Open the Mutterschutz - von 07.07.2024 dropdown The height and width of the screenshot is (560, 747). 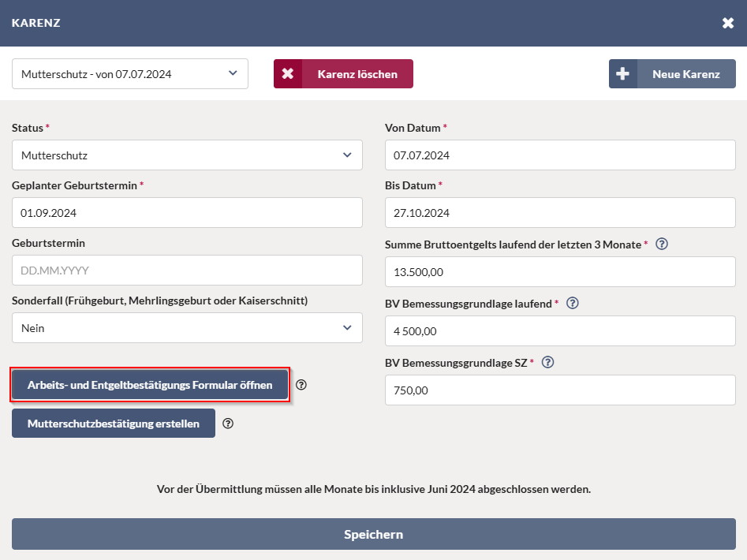click(130, 74)
